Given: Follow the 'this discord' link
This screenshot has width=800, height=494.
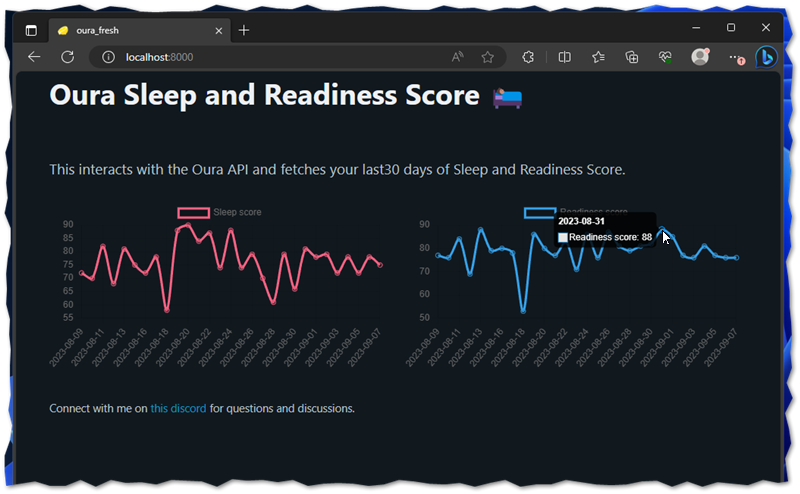Looking at the screenshot, I should [178, 408].
